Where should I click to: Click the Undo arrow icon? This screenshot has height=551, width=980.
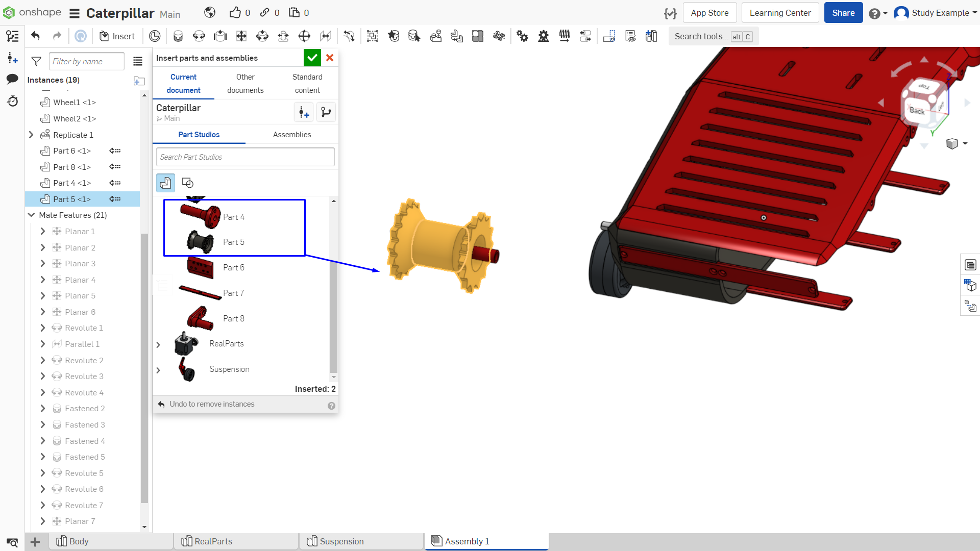coord(35,36)
